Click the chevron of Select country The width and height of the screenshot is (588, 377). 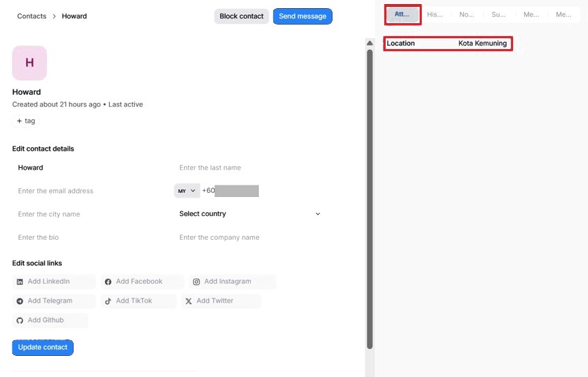click(318, 214)
